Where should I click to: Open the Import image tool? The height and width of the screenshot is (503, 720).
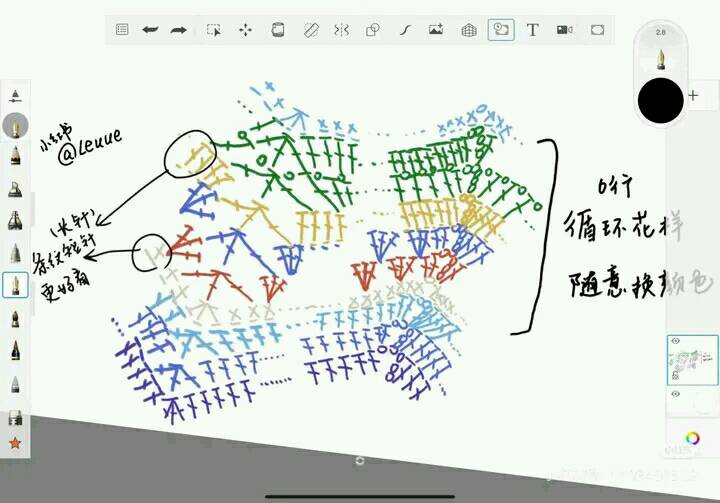[x=436, y=30]
